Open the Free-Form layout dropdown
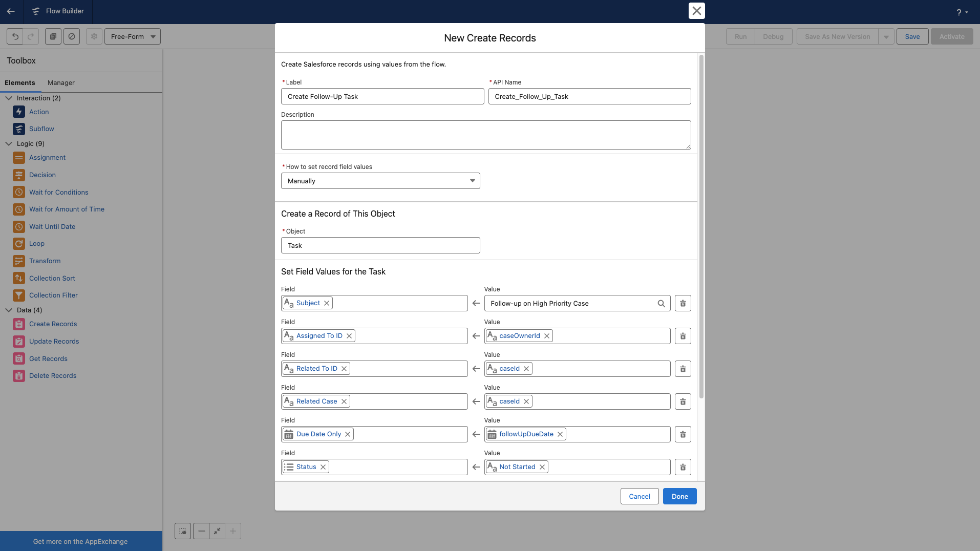 pyautogui.click(x=133, y=36)
